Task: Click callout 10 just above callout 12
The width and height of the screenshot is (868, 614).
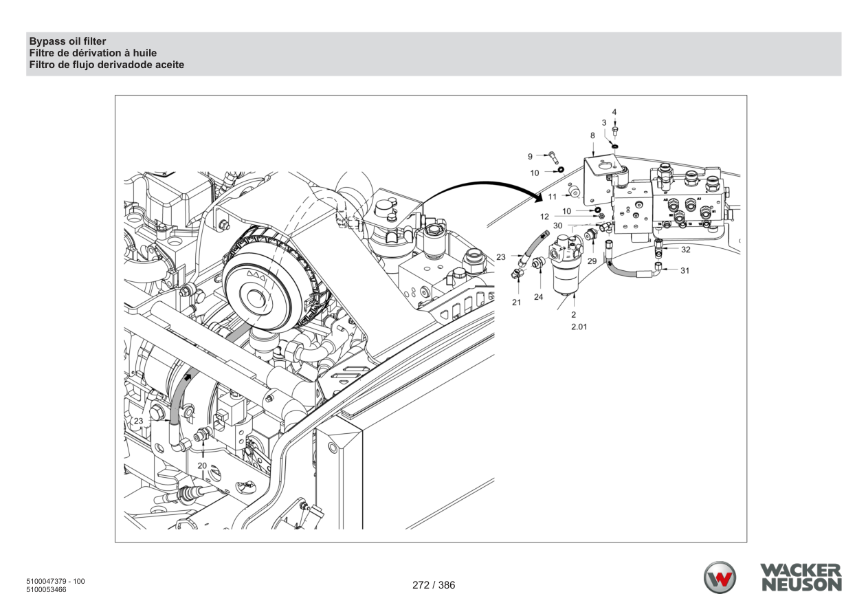Action: point(567,211)
